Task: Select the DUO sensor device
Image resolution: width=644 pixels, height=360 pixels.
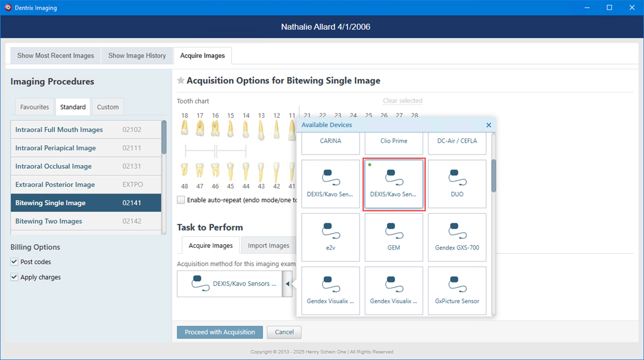Action: [457, 184]
